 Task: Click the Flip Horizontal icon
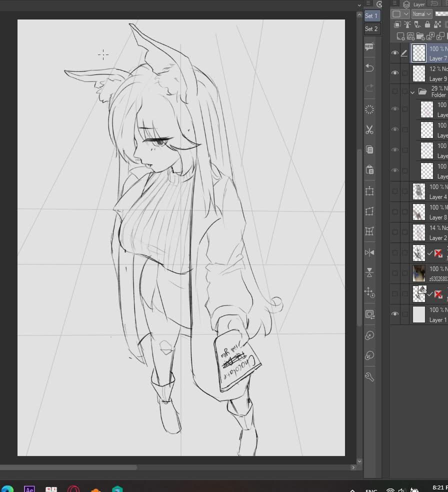click(x=369, y=252)
